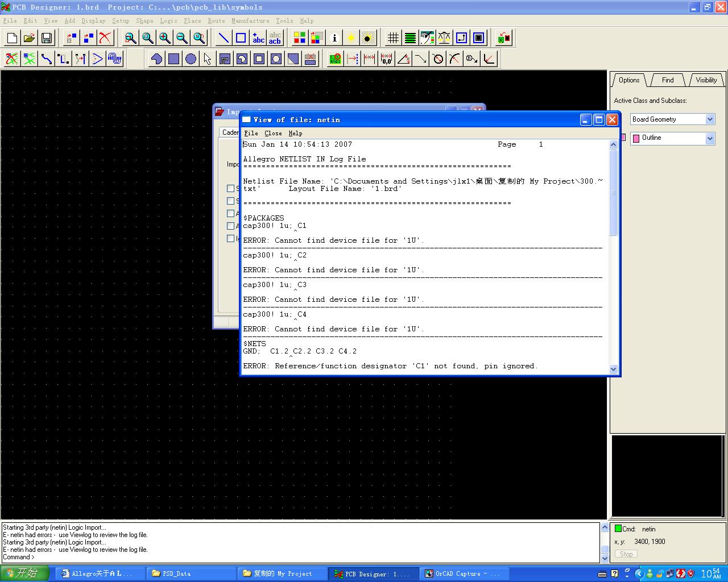Viewport: 728px width, 582px height.
Task: Click the Add Connect route icon
Action: tap(47, 59)
